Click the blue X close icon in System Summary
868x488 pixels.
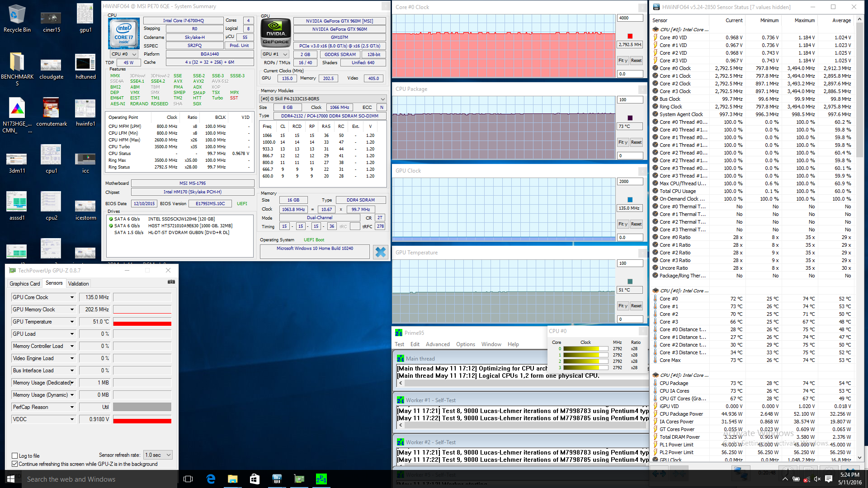pos(381,252)
